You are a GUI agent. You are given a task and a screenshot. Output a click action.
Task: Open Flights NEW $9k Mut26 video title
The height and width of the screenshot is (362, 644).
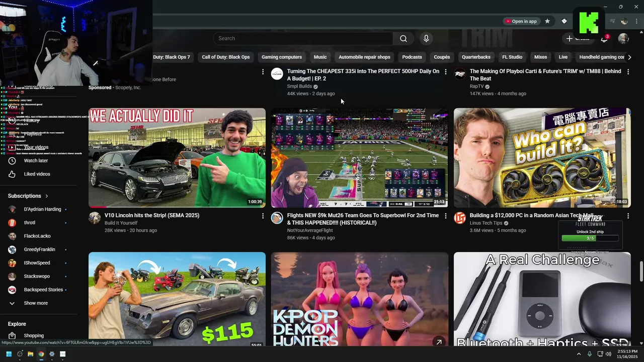363,219
